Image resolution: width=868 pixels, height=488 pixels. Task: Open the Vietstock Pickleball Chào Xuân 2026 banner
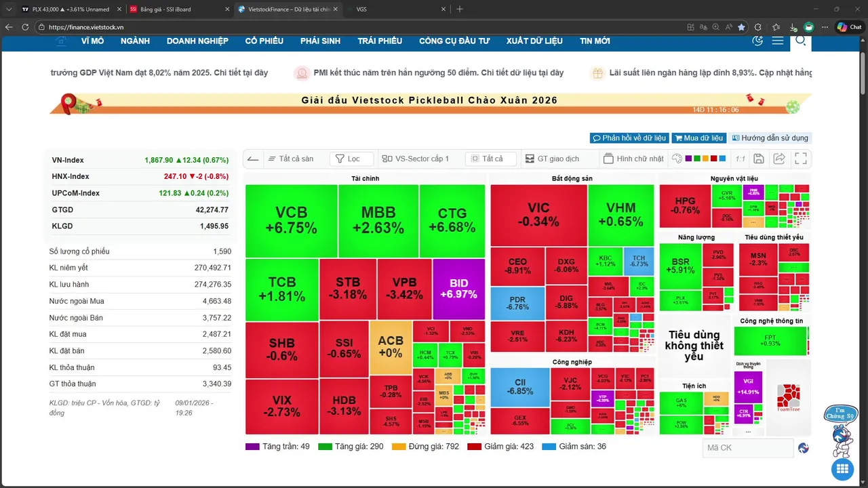click(x=430, y=103)
